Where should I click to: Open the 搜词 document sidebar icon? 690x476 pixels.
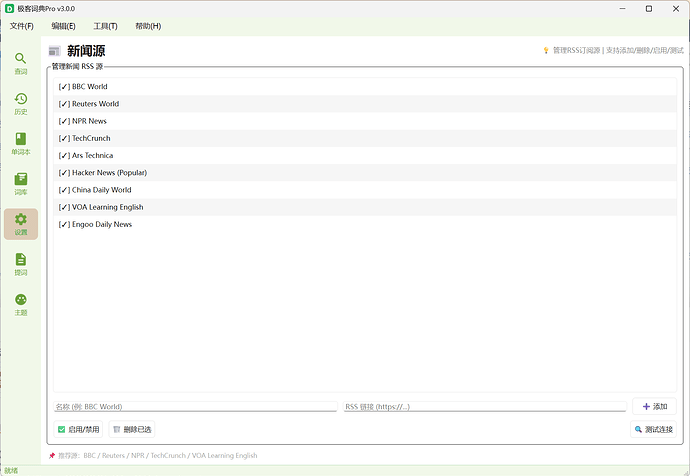click(21, 264)
